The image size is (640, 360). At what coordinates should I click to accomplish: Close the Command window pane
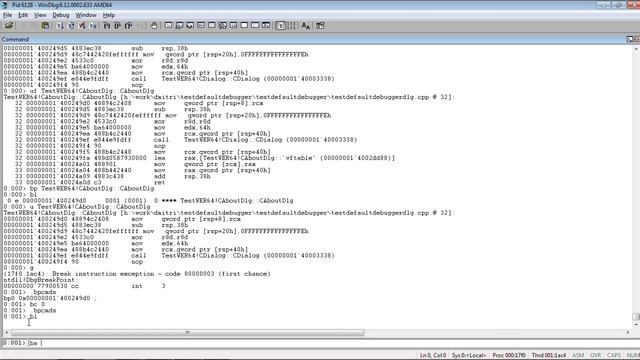point(637,39)
